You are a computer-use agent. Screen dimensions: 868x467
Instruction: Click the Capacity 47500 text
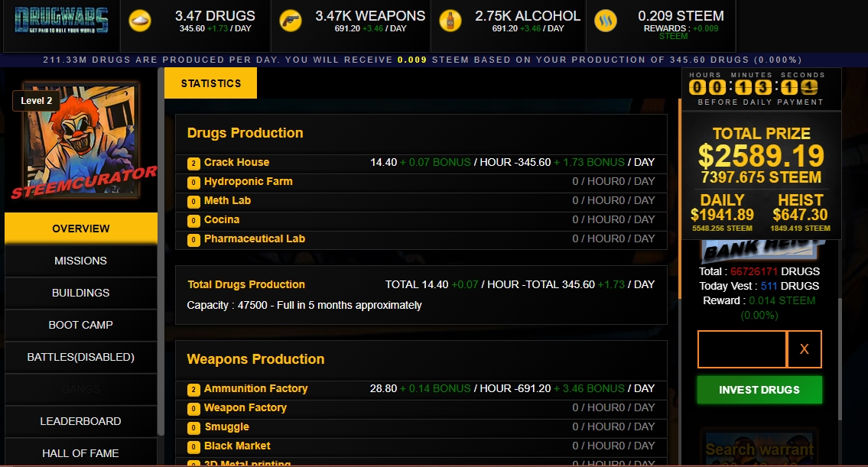coord(304,306)
